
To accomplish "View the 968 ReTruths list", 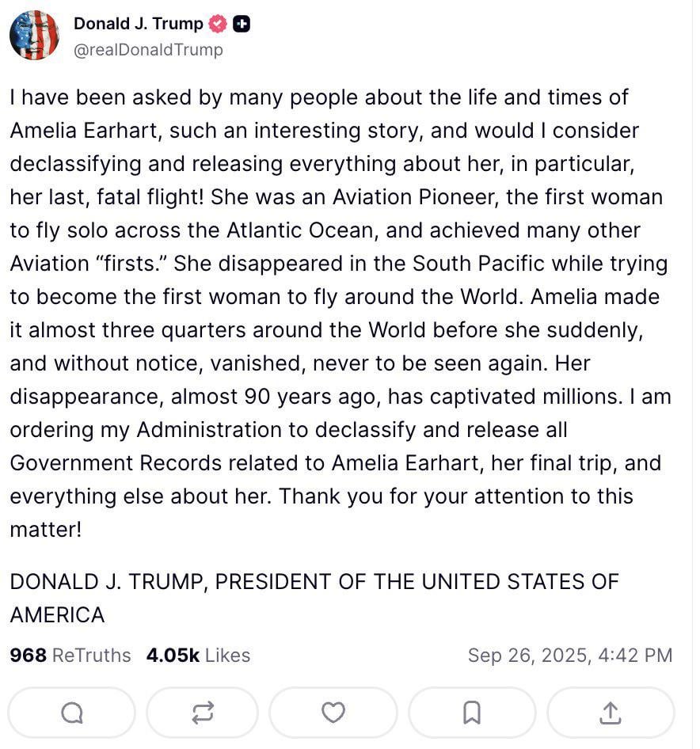I will 70,656.
